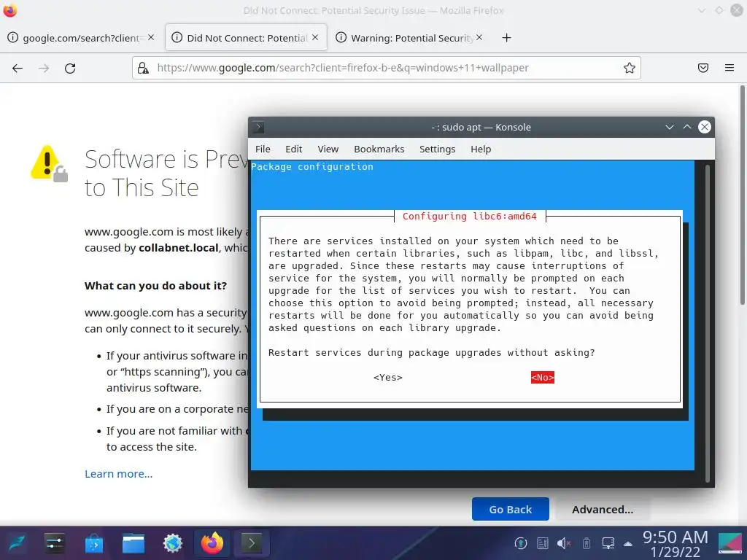Click the Firefox URL address field
The width and height of the screenshot is (747, 560).
pos(386,68)
